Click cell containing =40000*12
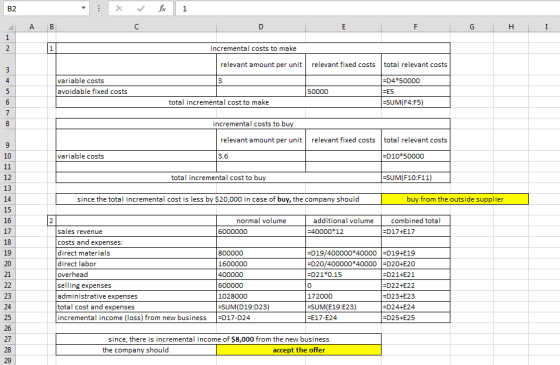The image size is (560, 365). tap(343, 231)
